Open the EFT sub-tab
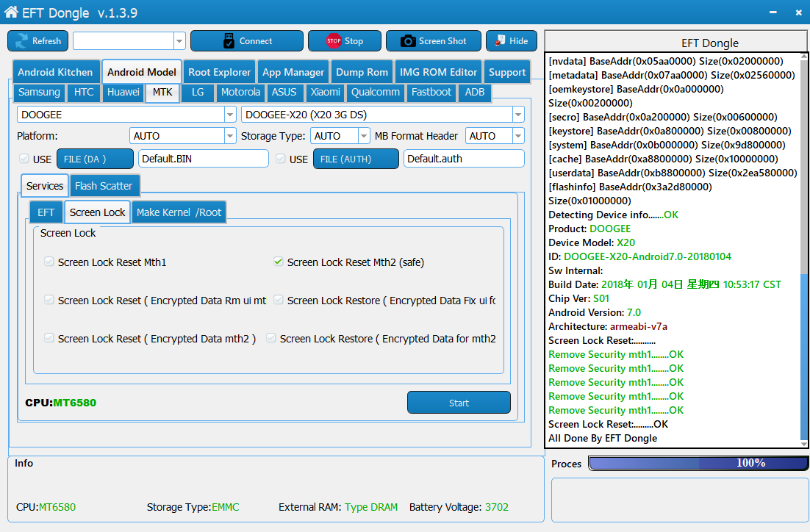The height and width of the screenshot is (532, 810). [46, 212]
